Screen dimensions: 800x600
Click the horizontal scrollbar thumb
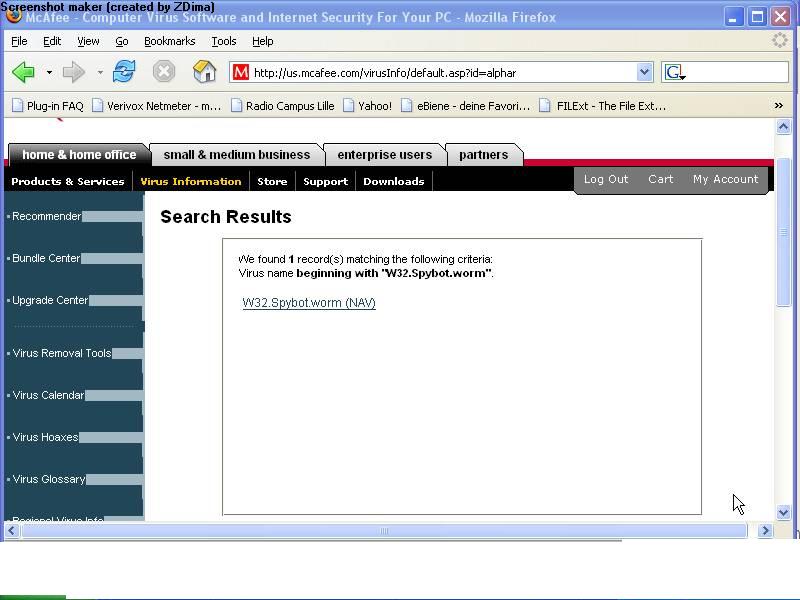pyautogui.click(x=384, y=531)
